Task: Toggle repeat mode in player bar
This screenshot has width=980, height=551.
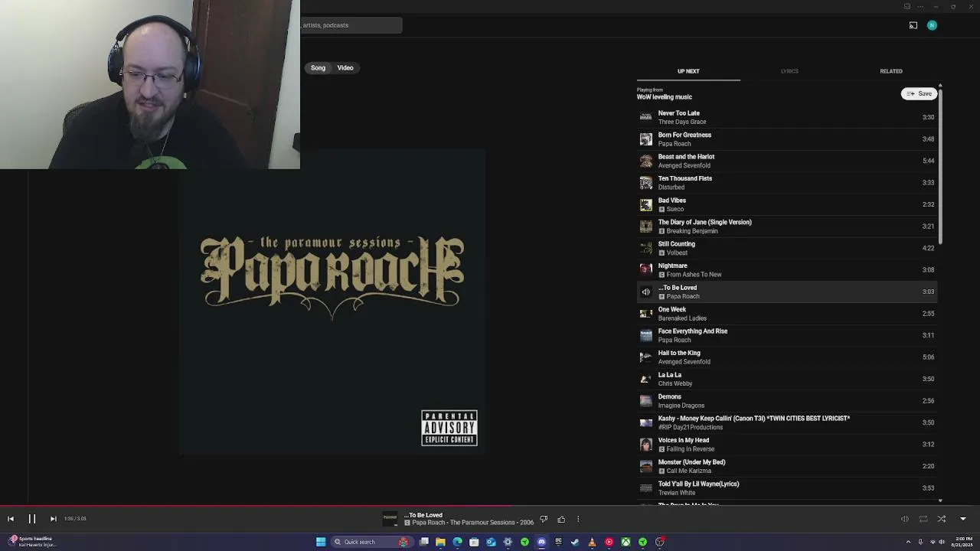Action: point(923,519)
